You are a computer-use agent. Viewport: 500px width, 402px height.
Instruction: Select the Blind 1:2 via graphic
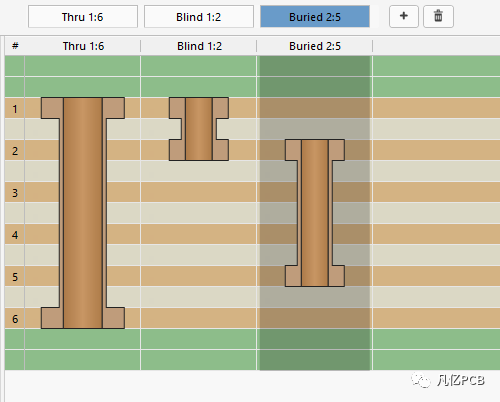tap(199, 129)
